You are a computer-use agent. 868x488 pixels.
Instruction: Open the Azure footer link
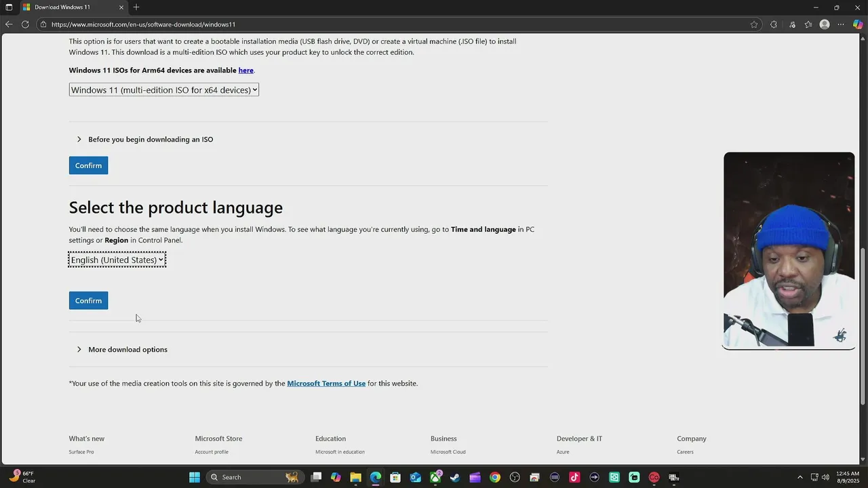click(x=563, y=452)
